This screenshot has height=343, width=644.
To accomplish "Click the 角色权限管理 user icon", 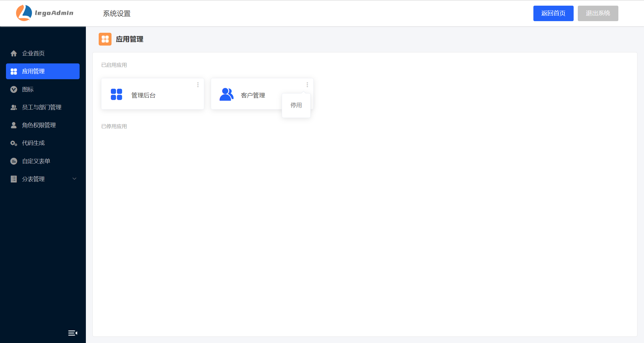I will [14, 125].
